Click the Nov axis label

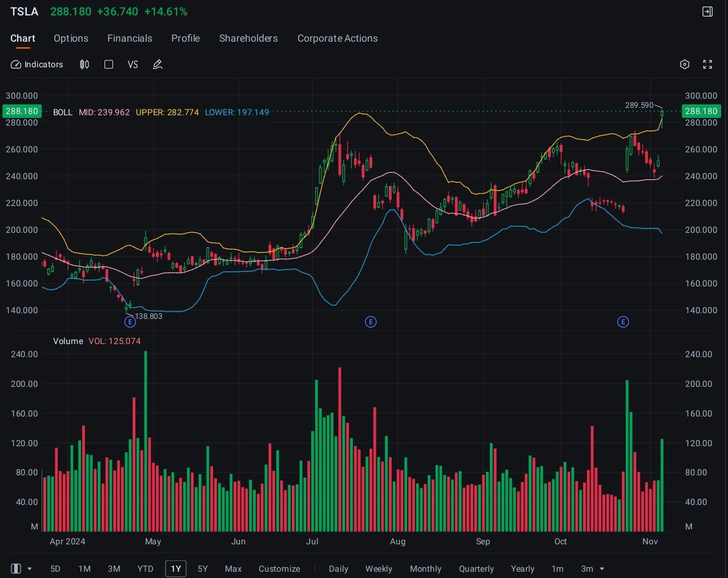(650, 541)
